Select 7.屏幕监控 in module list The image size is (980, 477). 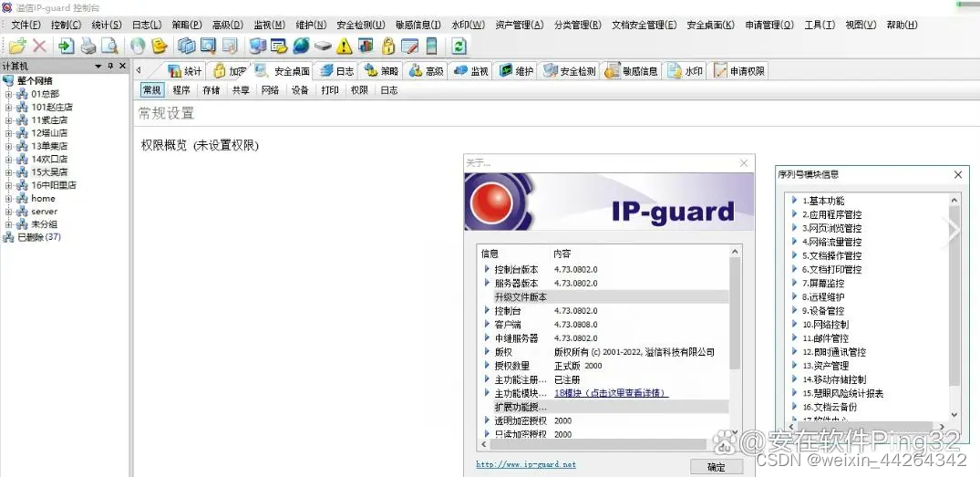coord(823,284)
